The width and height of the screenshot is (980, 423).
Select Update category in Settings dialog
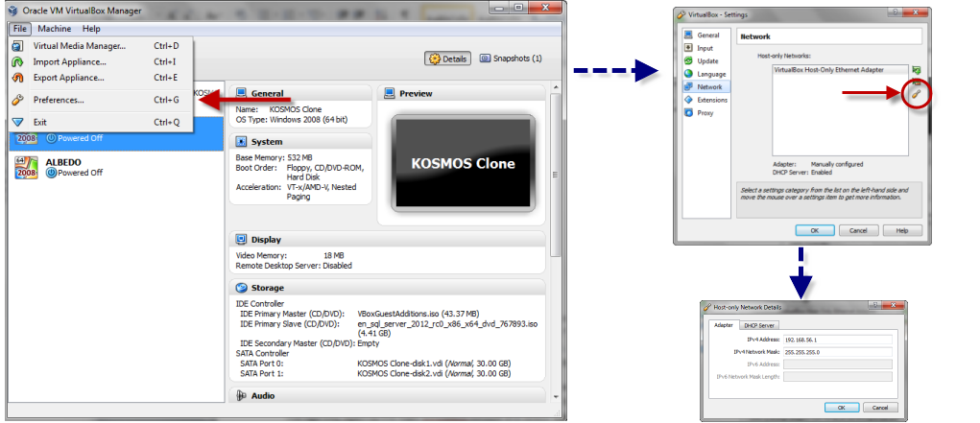[x=706, y=61]
